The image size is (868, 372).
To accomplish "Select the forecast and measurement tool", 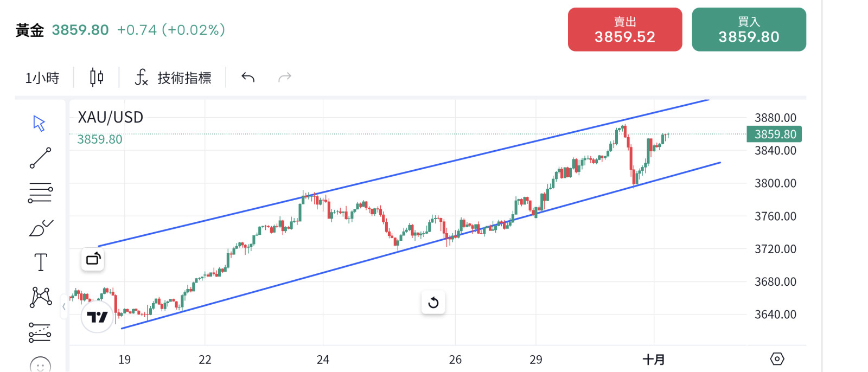I will [40, 332].
